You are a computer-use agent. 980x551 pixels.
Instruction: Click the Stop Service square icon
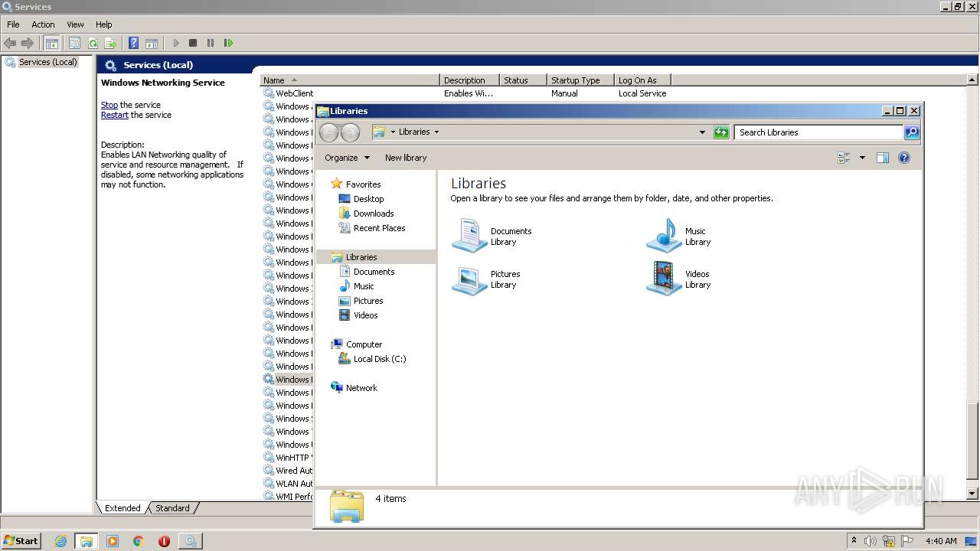pyautogui.click(x=193, y=44)
